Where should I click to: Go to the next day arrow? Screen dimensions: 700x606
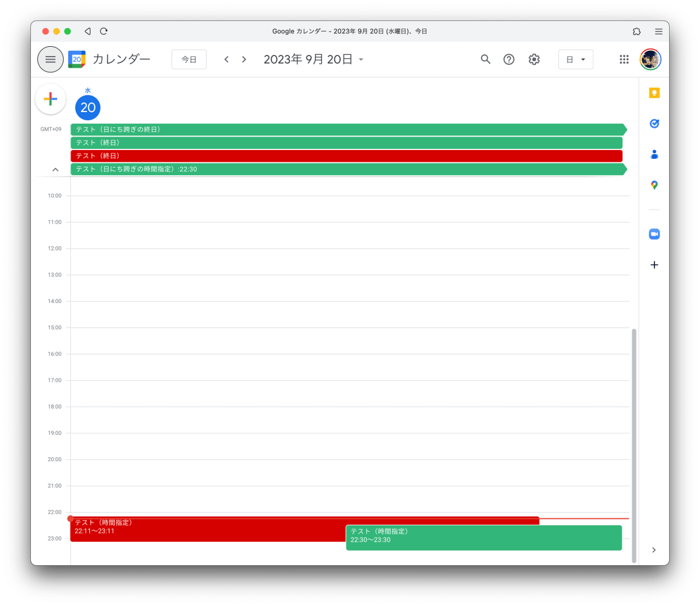pos(244,60)
